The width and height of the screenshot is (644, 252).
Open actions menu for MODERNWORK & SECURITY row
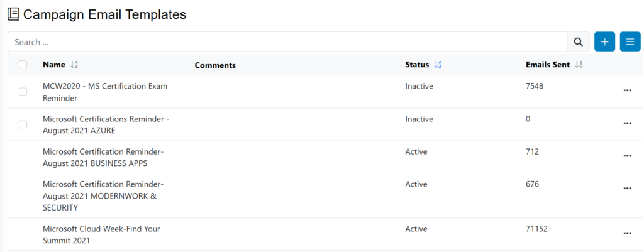pyautogui.click(x=626, y=189)
